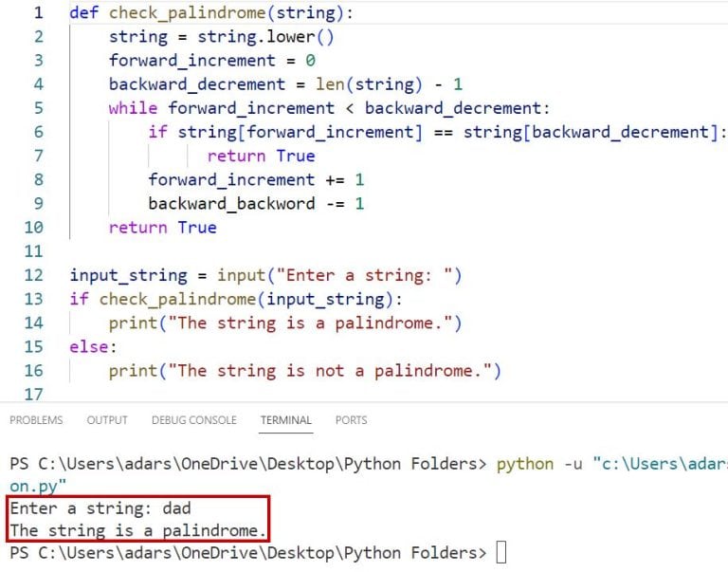
Task: Open the PORTS tab
Action: click(x=352, y=420)
